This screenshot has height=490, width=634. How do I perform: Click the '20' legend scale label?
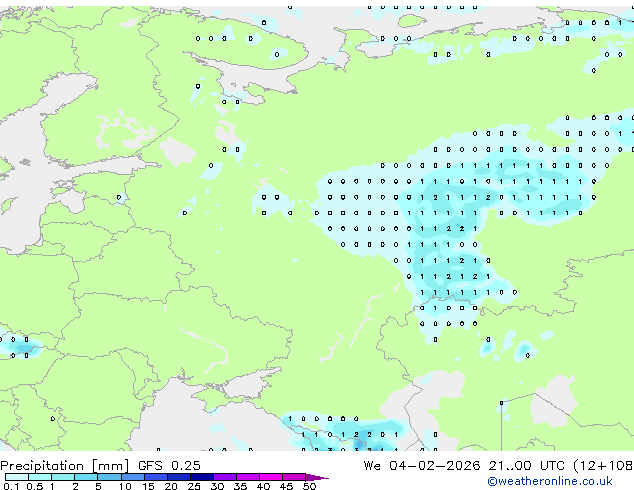click(171, 486)
